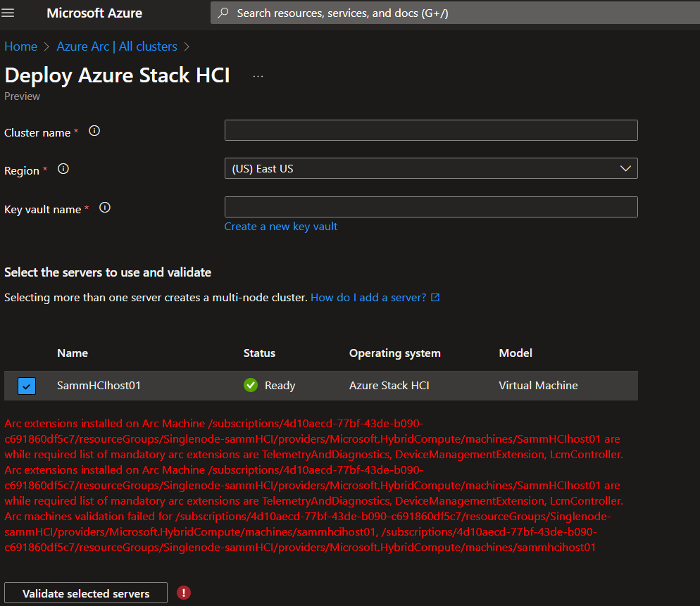Navigate to Azure Arc All clusters breadcrumb
This screenshot has width=700, height=606.
pyautogui.click(x=117, y=46)
